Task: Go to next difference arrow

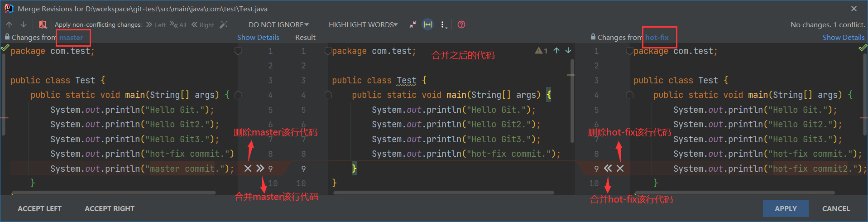Action: [24, 24]
